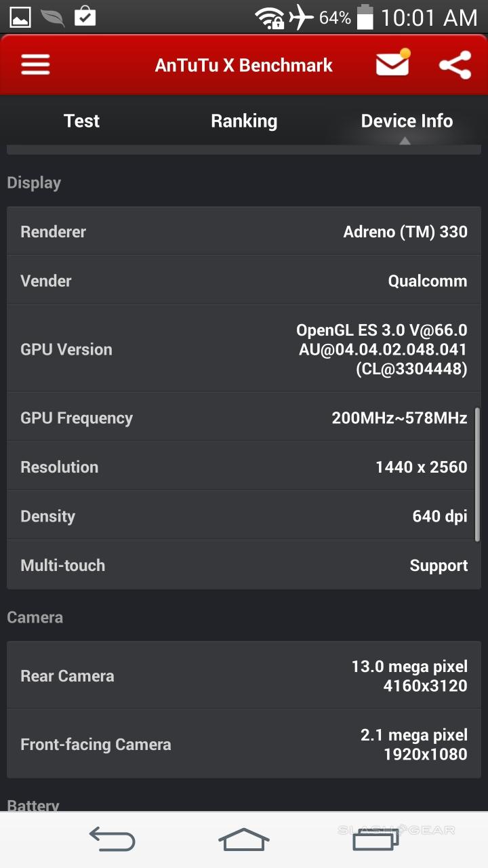
Task: Open the messages envelope icon
Action: 393,64
